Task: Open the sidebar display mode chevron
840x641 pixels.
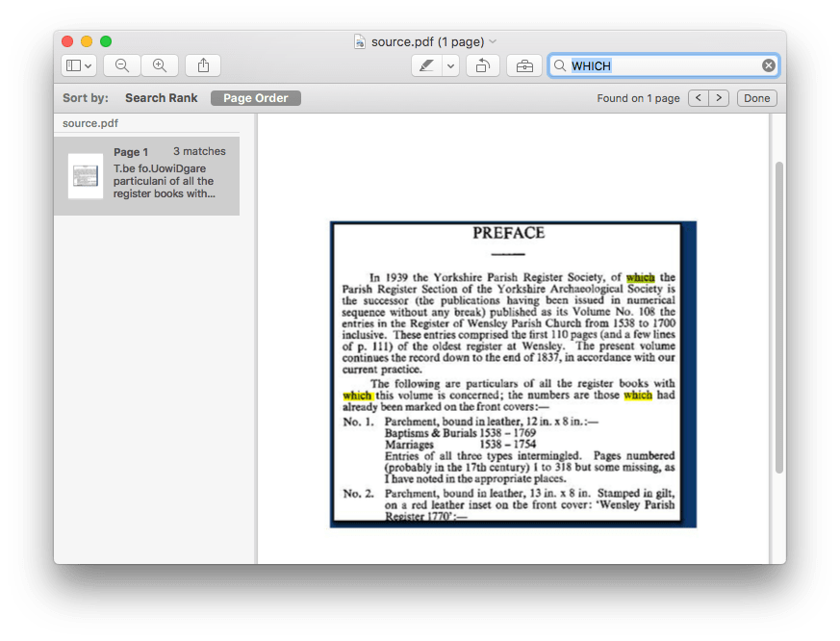Action: click(x=89, y=64)
